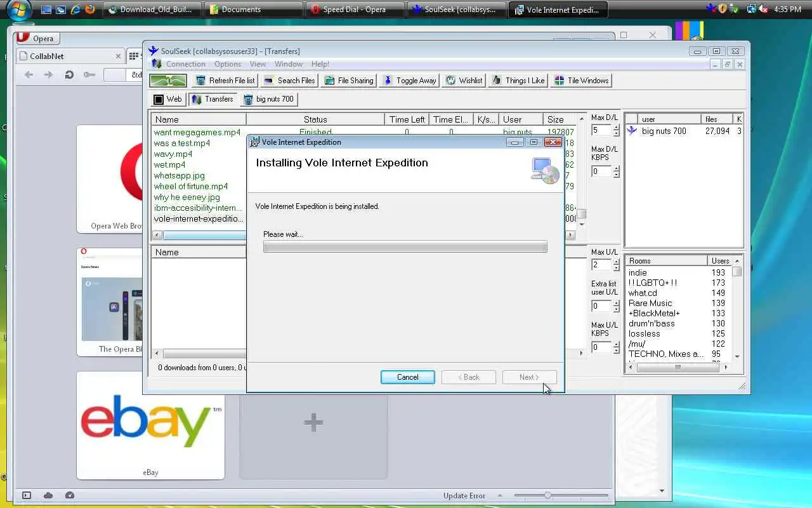Click the rooms list scroll-down arrow

(x=737, y=356)
